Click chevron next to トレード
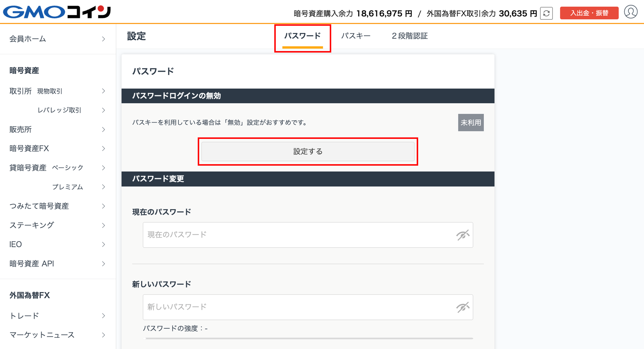Viewport: 644px width, 349px height. pos(103,316)
